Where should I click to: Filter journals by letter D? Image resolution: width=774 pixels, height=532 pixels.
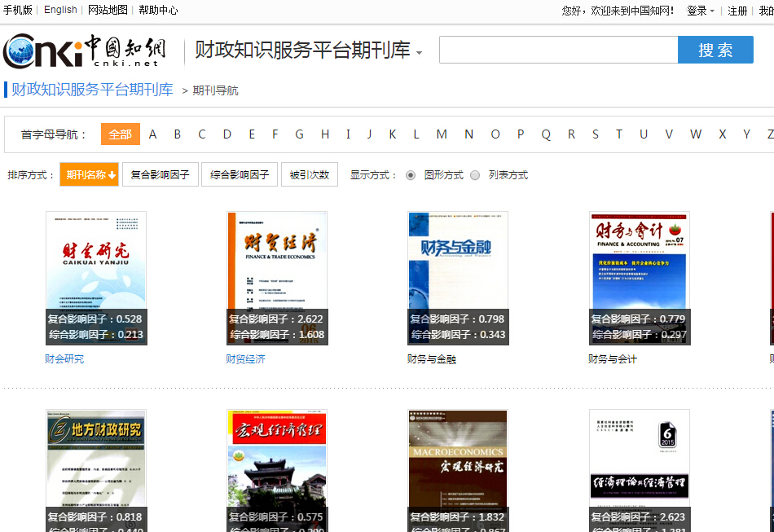point(227,134)
